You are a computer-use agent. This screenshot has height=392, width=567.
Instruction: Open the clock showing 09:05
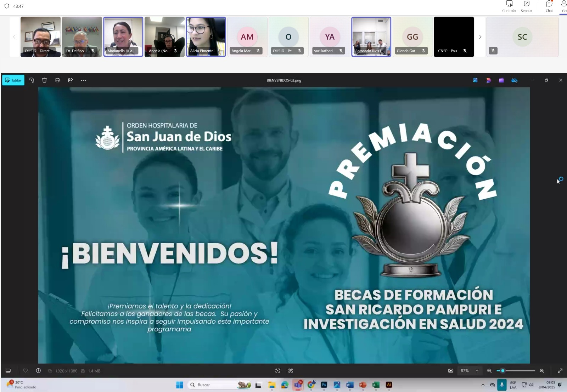[547, 385]
